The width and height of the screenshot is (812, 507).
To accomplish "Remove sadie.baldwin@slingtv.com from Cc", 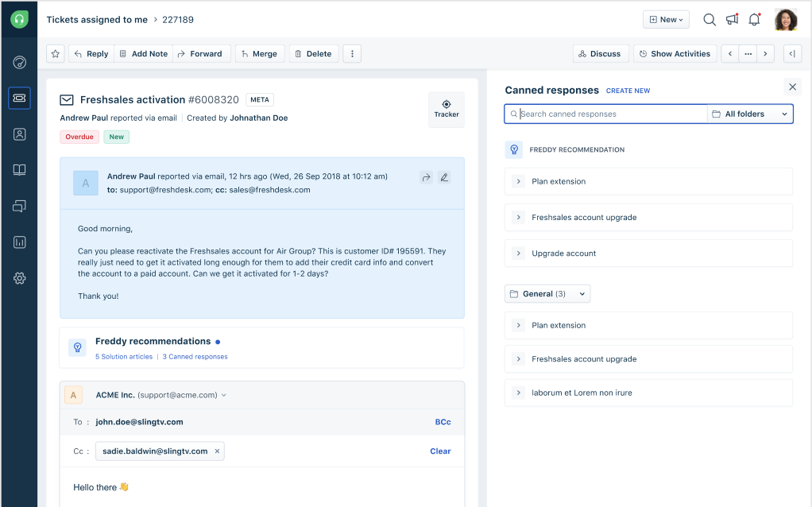I will (x=217, y=451).
